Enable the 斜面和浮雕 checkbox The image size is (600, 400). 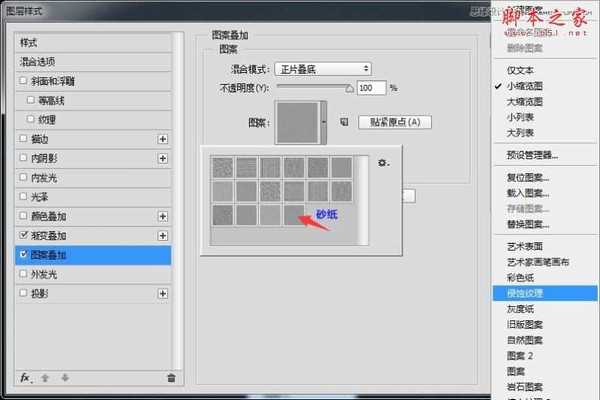pos(24,80)
